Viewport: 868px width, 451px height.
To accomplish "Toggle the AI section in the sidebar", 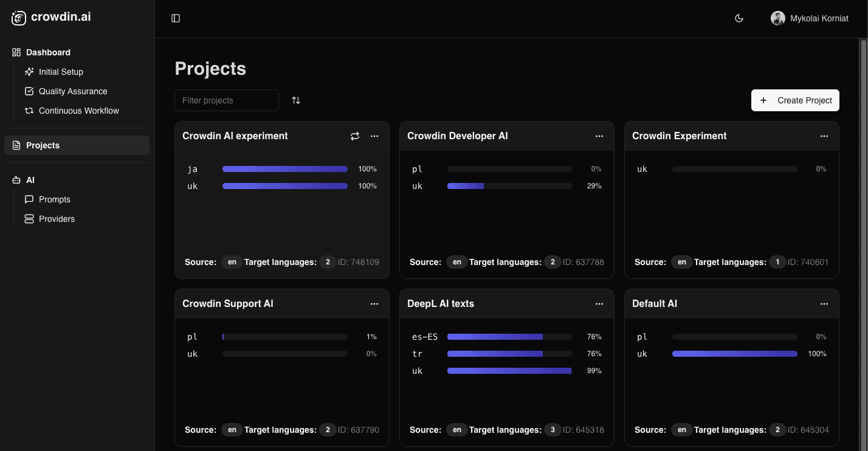I will (30, 180).
